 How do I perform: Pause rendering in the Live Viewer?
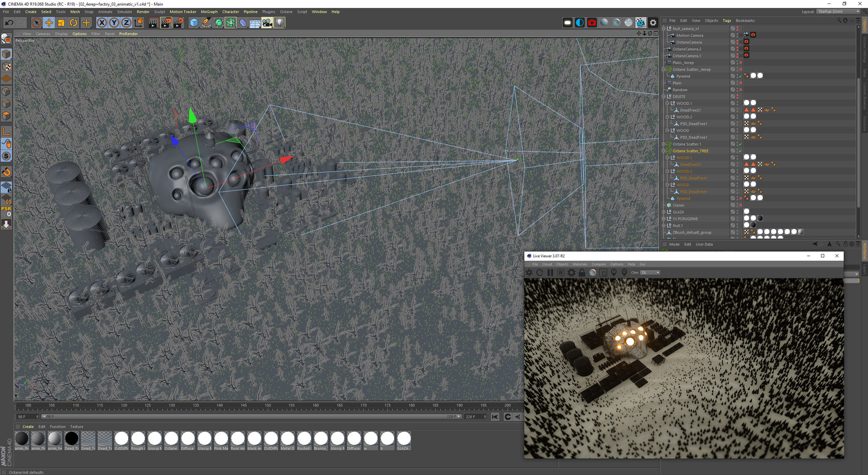point(550,273)
